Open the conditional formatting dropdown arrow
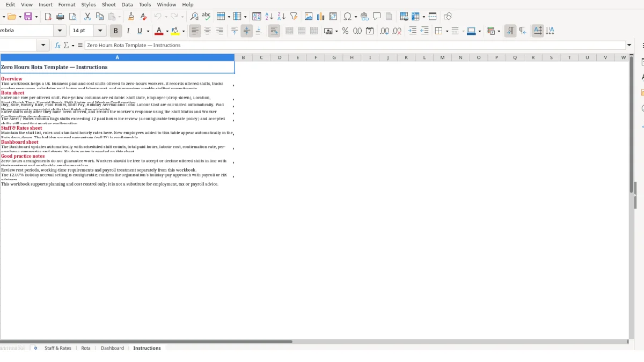The image size is (644, 362). tap(499, 31)
